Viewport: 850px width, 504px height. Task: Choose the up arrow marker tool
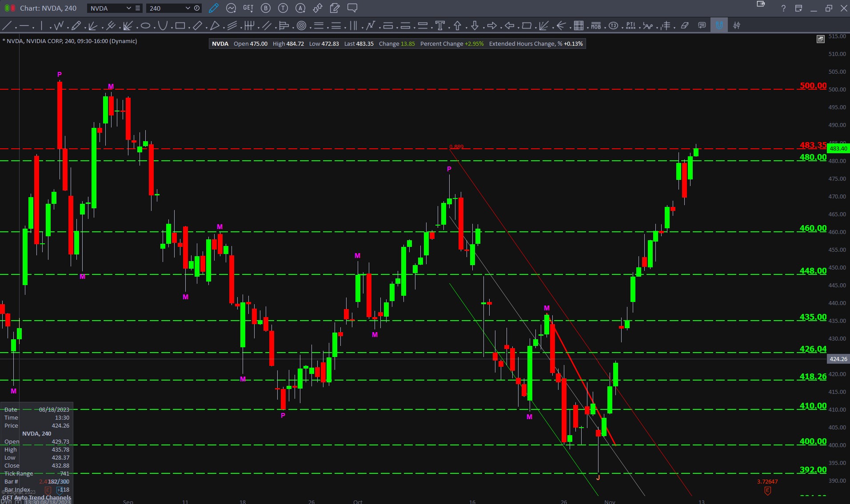pos(457,26)
